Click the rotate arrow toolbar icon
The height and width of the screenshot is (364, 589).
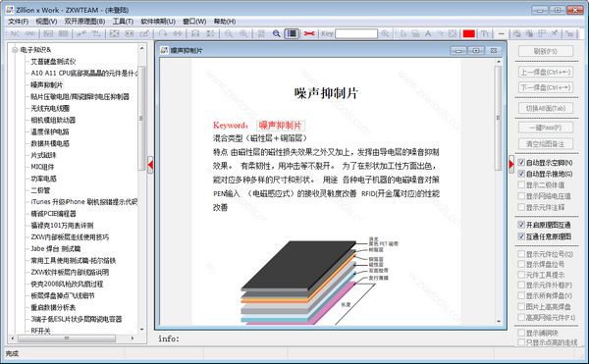coord(163,33)
